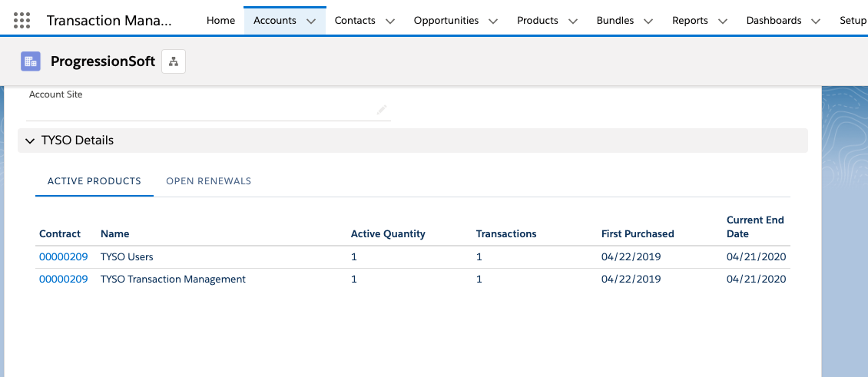868x377 pixels.
Task: Open the Setup nav item
Action: click(x=853, y=21)
